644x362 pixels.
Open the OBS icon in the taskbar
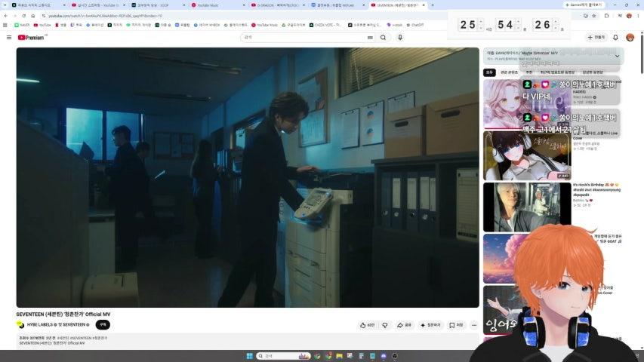395,356
